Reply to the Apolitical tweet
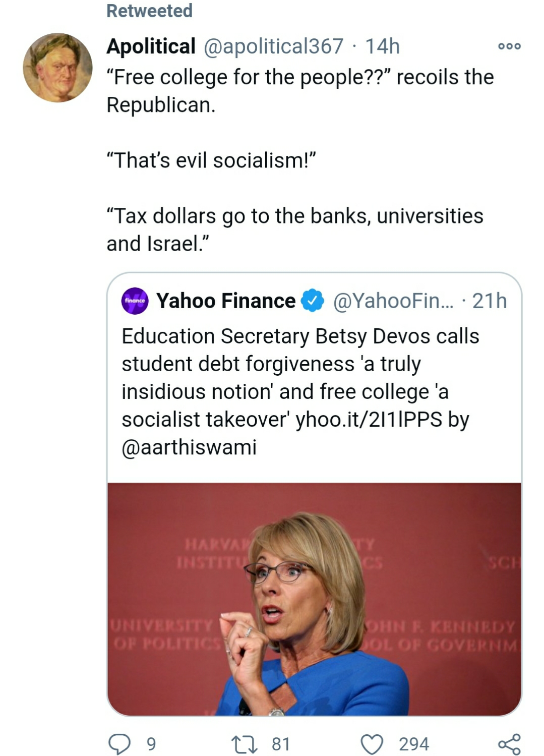 pyautogui.click(x=120, y=744)
